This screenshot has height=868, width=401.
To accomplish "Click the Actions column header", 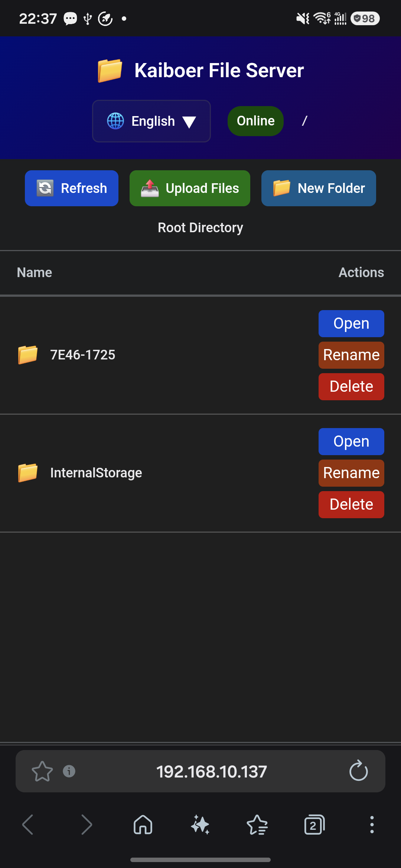I will [x=361, y=272].
